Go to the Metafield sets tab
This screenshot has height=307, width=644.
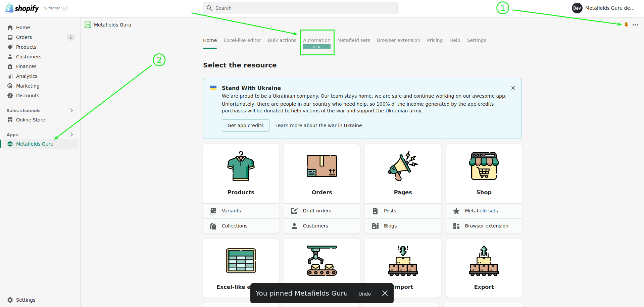(354, 40)
